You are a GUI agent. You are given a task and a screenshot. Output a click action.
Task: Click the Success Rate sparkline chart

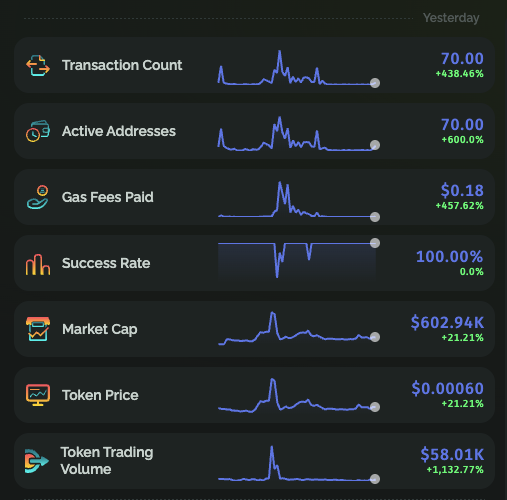pyautogui.click(x=299, y=259)
